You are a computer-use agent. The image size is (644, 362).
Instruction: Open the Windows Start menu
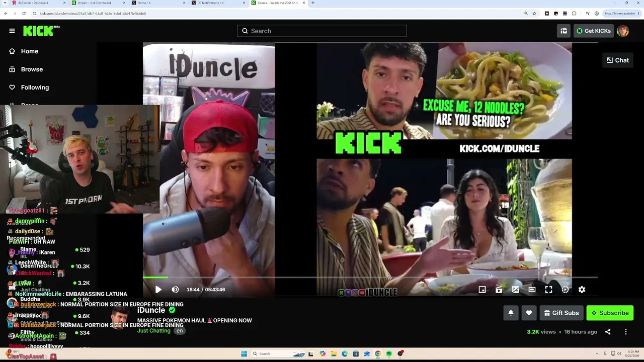[244, 354]
